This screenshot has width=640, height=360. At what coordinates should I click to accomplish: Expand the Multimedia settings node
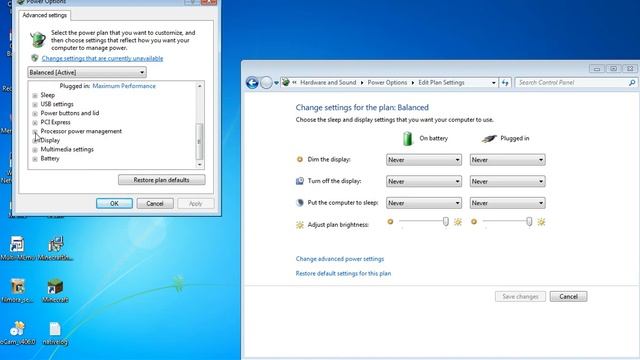click(35, 150)
